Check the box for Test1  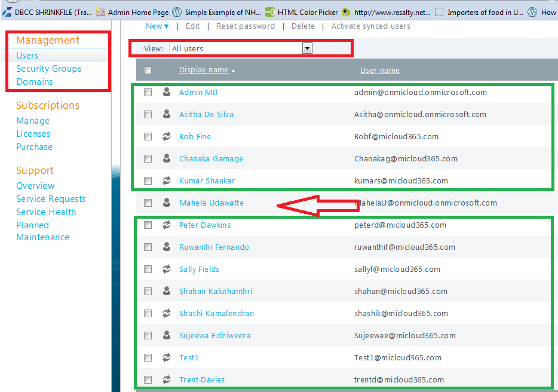pyautogui.click(x=148, y=357)
